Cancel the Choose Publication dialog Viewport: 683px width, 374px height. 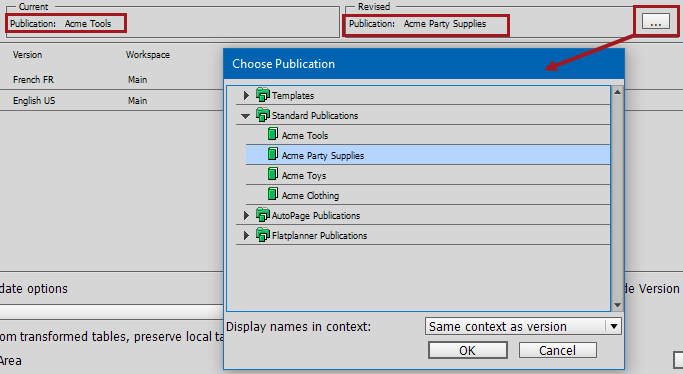[558, 350]
